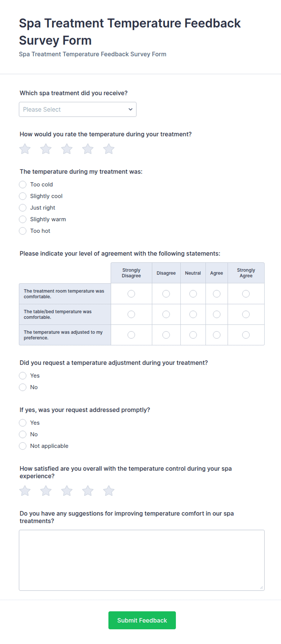281x644 pixels.
Task: Click first star of overall satisfaction rating
Action: pyautogui.click(x=25, y=491)
